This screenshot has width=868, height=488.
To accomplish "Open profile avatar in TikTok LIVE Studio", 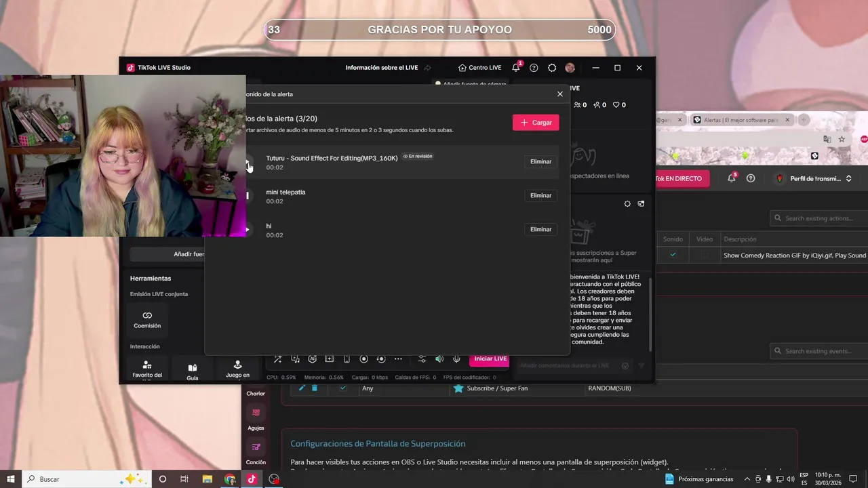I will pyautogui.click(x=570, y=68).
